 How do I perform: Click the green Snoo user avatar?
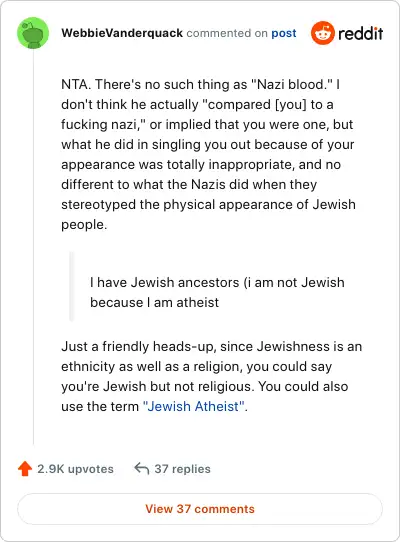click(33, 33)
